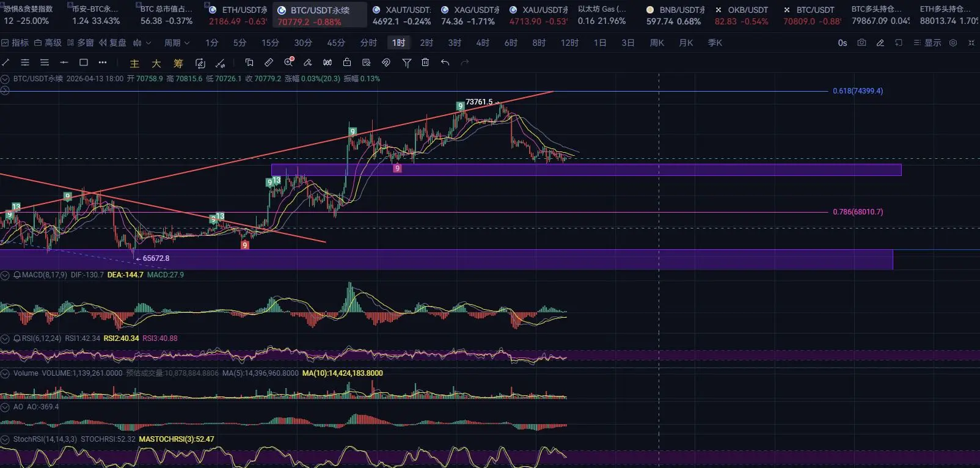Select the 15分 timeframe
This screenshot has width=980, height=468.
[270, 43]
